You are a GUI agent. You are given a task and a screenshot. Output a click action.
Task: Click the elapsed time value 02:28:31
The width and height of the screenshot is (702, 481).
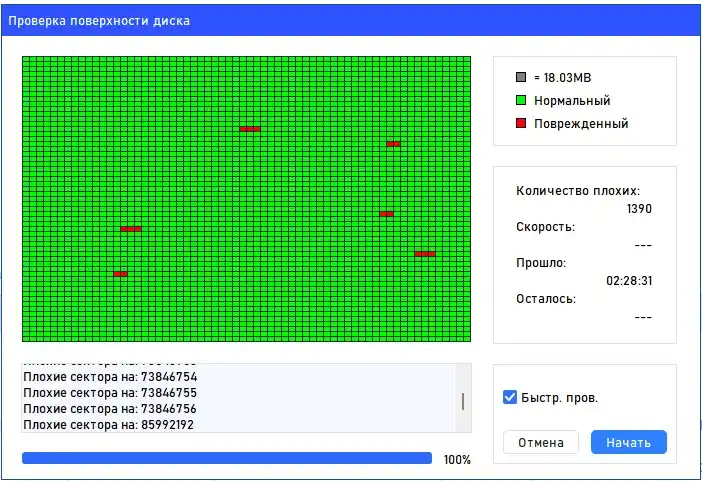[629, 281]
